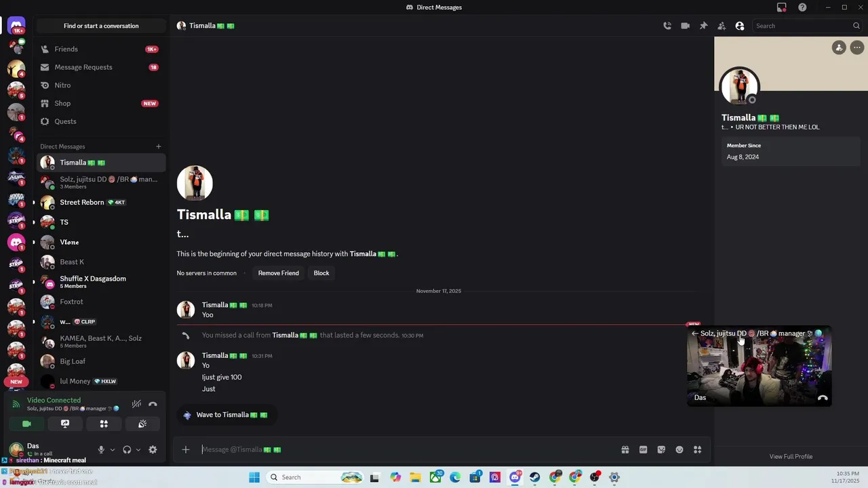Open the Shop page

[101, 103]
